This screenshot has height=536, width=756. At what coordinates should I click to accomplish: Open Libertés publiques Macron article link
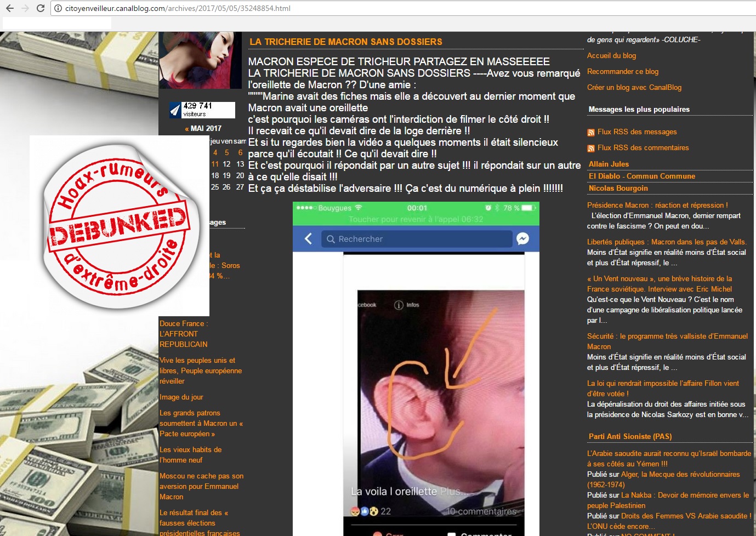[x=667, y=242]
